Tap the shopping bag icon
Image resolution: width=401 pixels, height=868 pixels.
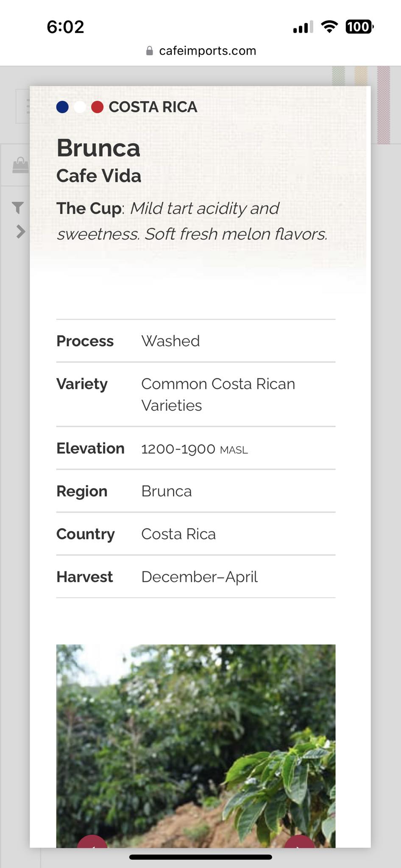[20, 165]
